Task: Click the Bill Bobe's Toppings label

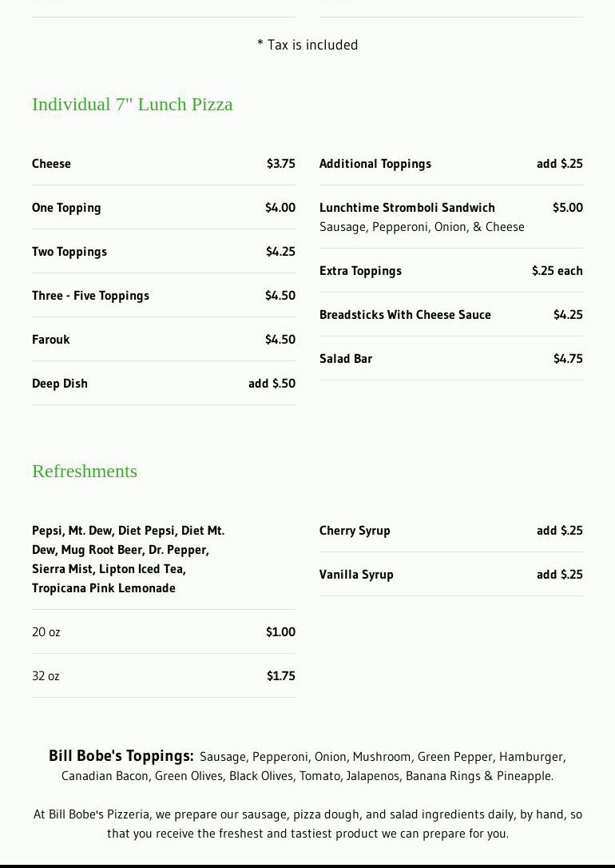Action: click(121, 756)
